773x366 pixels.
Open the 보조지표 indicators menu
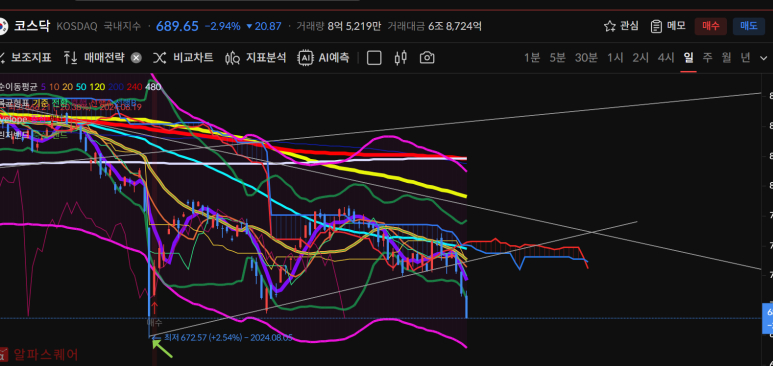tap(26, 58)
